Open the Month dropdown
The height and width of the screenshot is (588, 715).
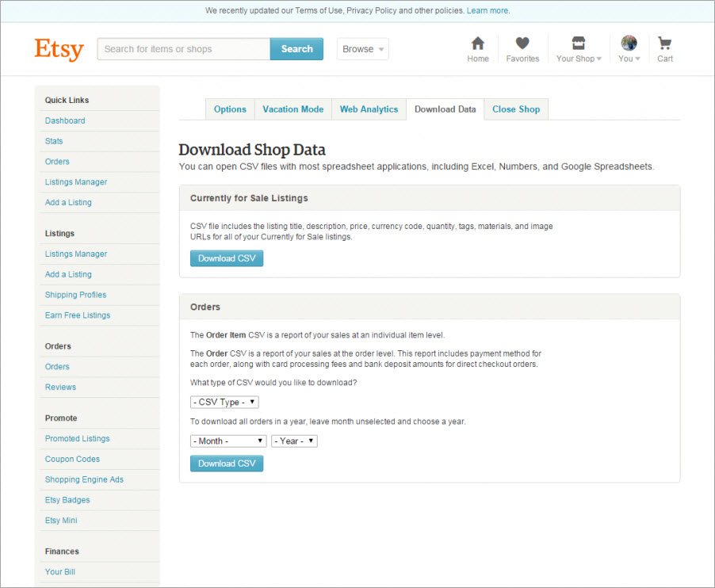pyautogui.click(x=228, y=441)
